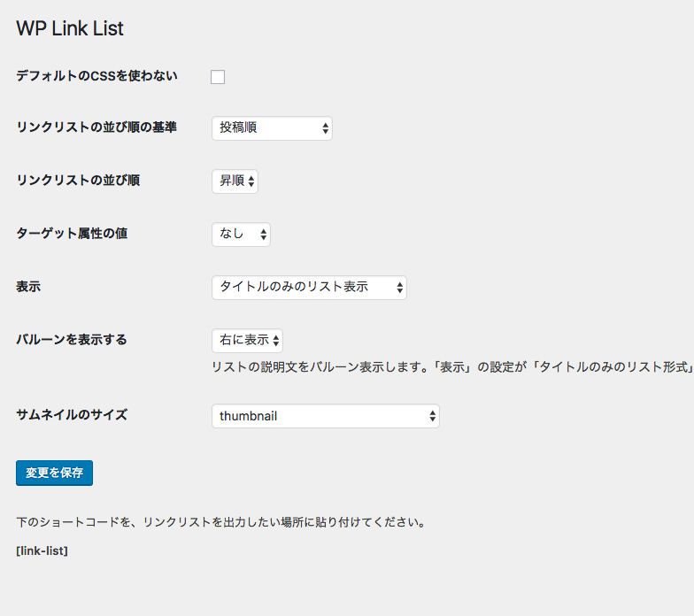Click the デフォルトのCSSを使わない label
The image size is (694, 616).
click(x=97, y=76)
